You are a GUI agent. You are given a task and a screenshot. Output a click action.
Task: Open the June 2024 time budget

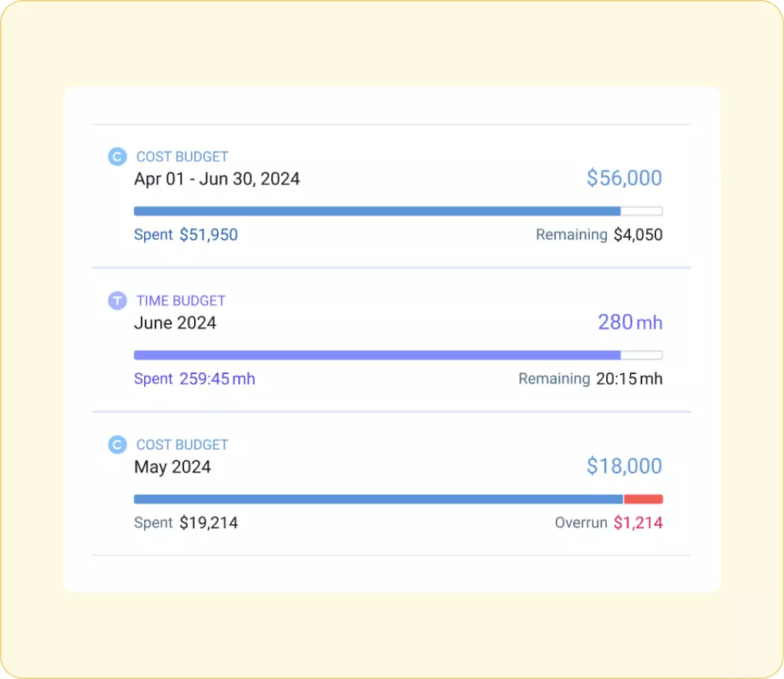[x=175, y=323]
